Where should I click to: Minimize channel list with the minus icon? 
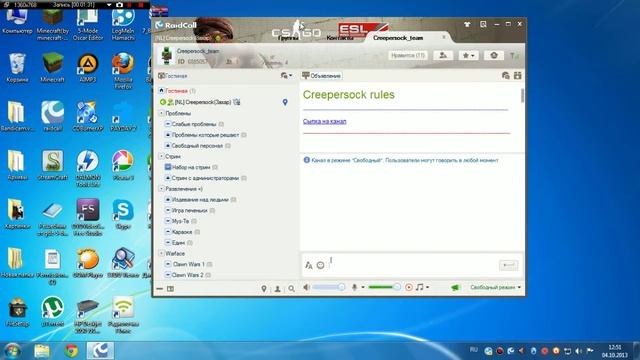(x=160, y=289)
